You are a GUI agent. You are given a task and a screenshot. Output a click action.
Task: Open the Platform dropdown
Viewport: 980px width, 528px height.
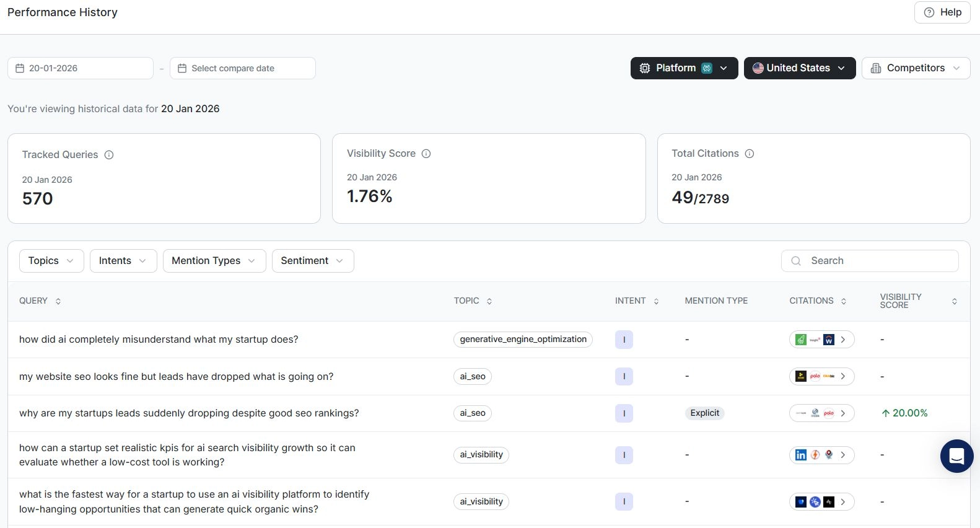click(x=684, y=68)
